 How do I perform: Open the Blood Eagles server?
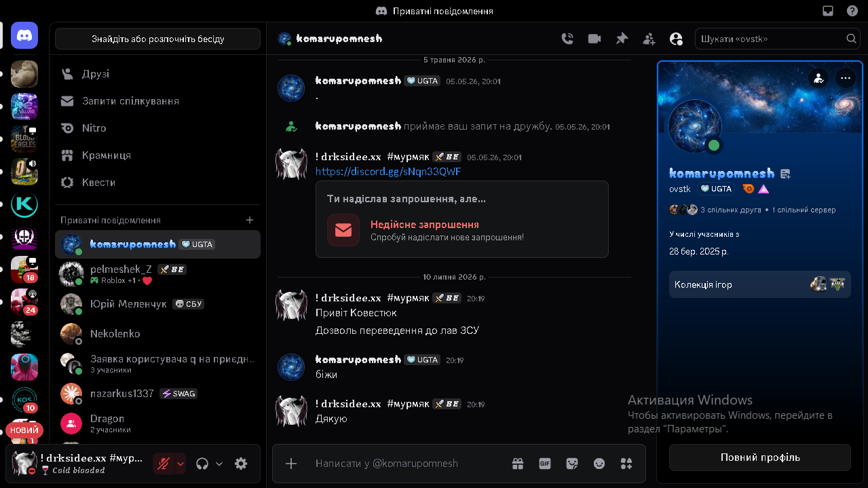[x=24, y=138]
